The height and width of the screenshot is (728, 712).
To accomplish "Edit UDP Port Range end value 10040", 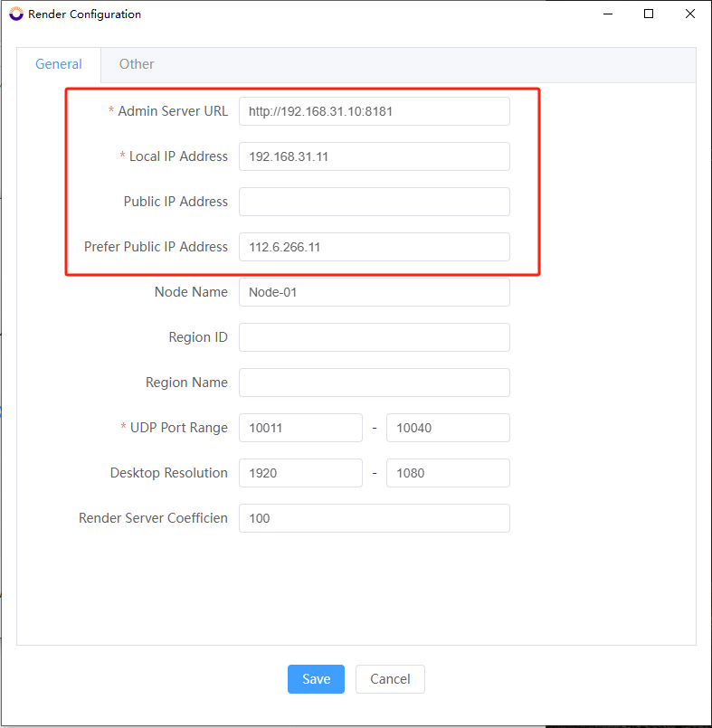I will [448, 428].
